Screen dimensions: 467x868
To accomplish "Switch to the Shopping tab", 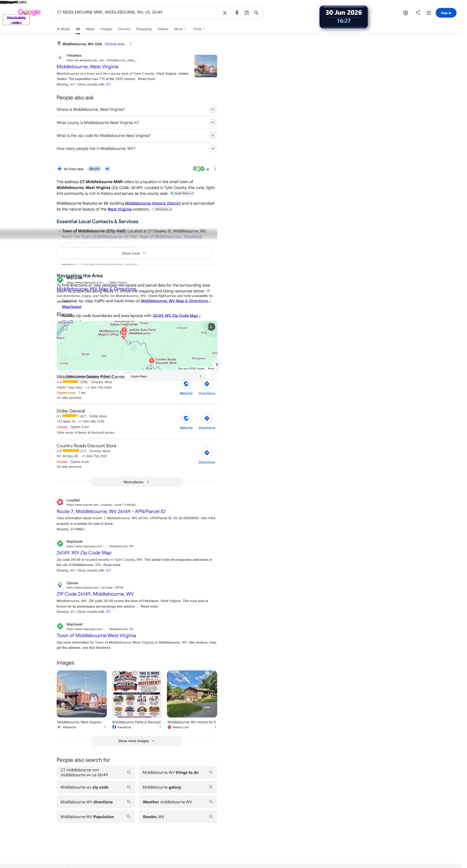I will click(143, 29).
